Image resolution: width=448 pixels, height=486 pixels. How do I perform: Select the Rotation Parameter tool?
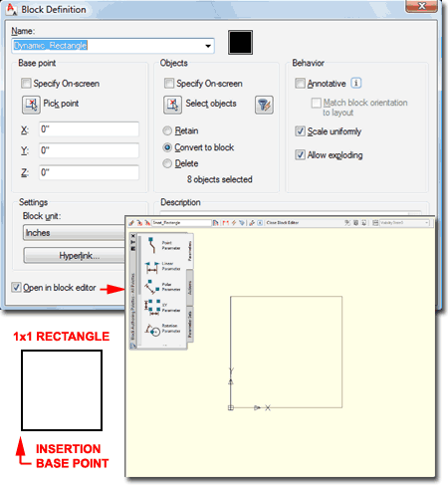coord(163,329)
